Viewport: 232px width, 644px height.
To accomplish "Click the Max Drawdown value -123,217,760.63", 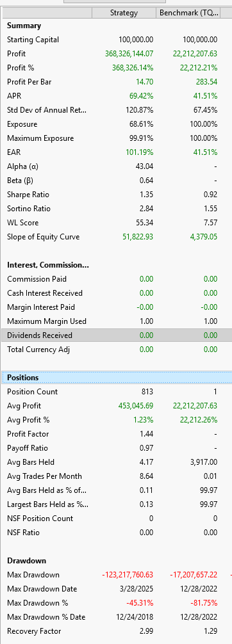I will [x=128, y=575].
